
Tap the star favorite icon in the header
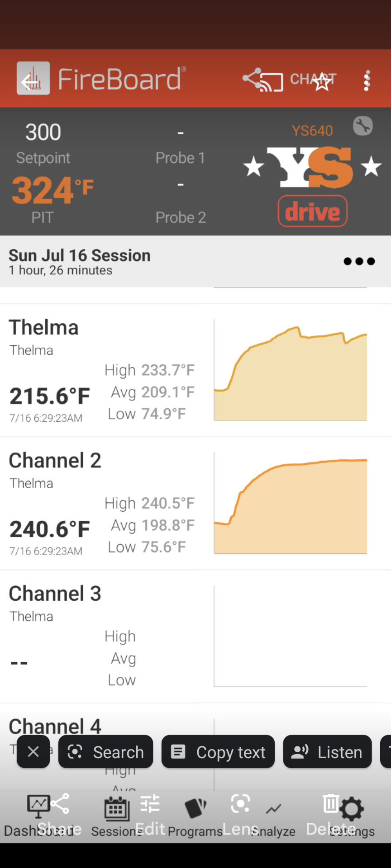pyautogui.click(x=322, y=81)
